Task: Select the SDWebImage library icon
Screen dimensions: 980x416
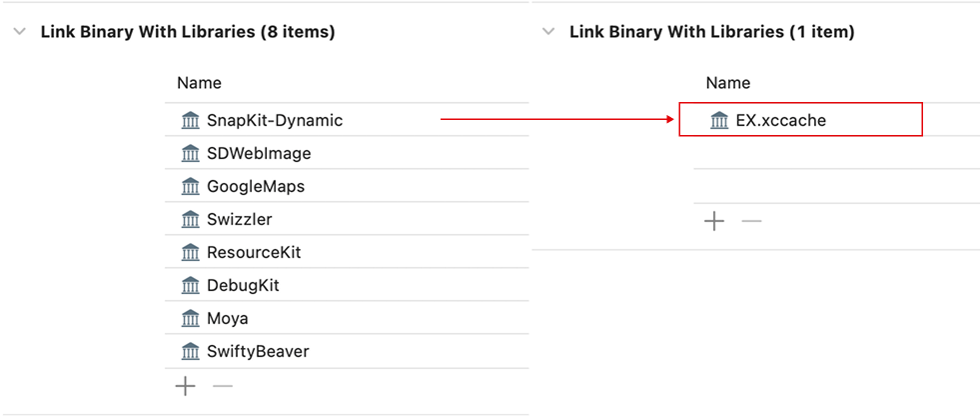Action: point(190,153)
